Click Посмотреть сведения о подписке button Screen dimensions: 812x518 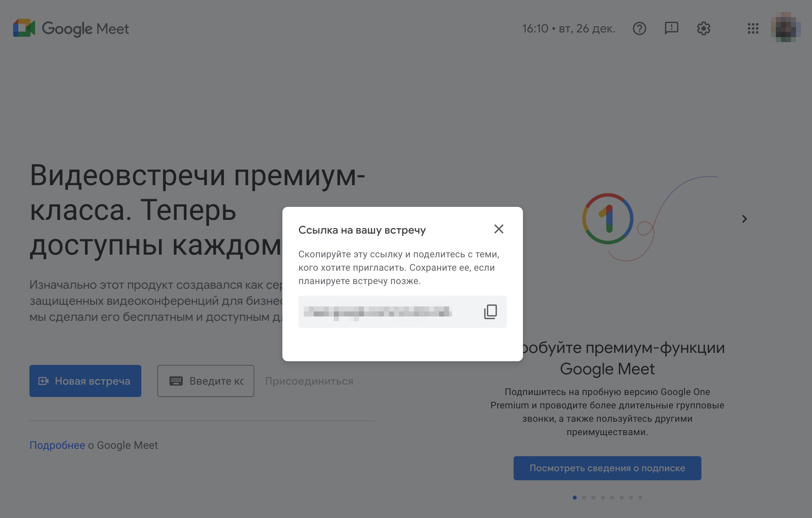[607, 468]
